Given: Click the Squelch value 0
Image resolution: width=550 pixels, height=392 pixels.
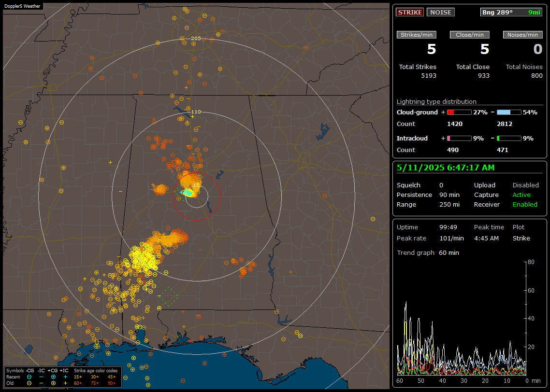Looking at the screenshot, I should (x=441, y=185).
